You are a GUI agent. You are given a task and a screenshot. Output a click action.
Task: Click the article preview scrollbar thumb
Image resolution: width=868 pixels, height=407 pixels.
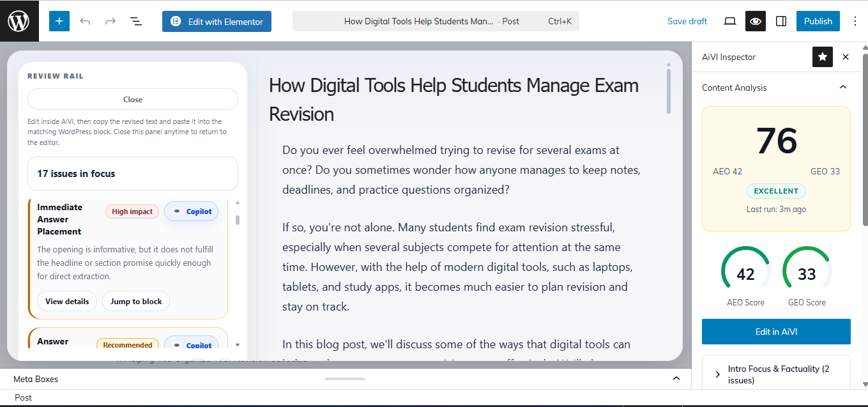[x=669, y=91]
